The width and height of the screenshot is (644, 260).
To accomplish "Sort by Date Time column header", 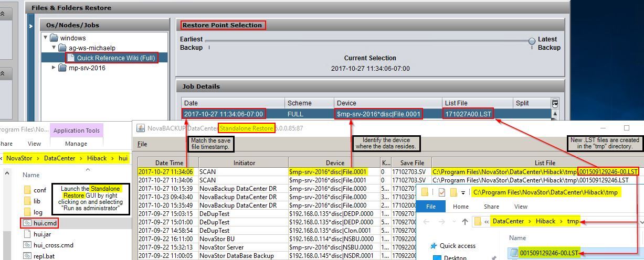I will pos(168,162).
